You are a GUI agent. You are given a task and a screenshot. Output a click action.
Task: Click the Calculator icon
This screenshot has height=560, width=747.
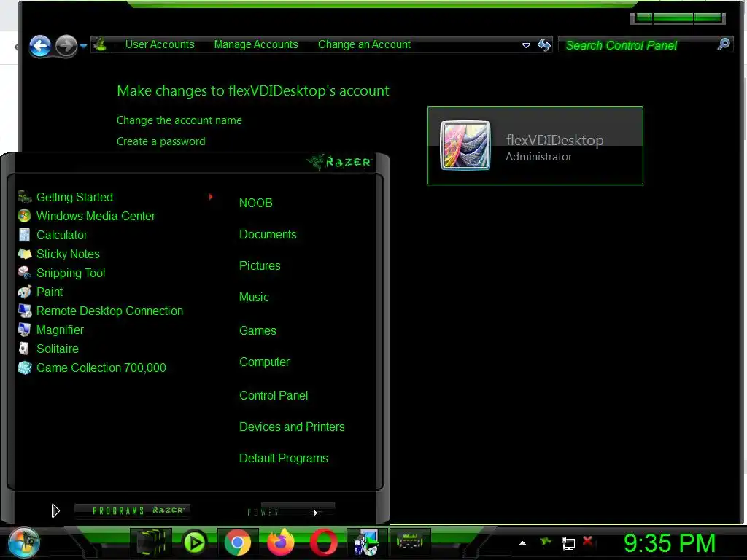pyautogui.click(x=24, y=235)
